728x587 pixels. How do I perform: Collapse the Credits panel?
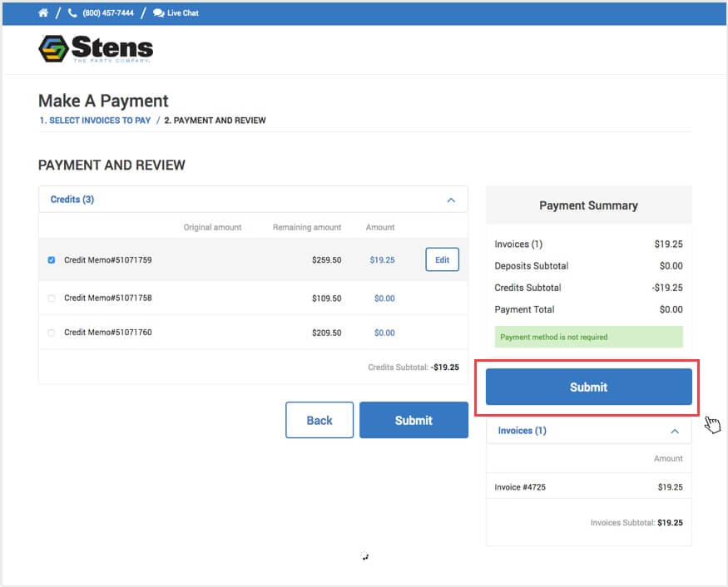pyautogui.click(x=452, y=200)
